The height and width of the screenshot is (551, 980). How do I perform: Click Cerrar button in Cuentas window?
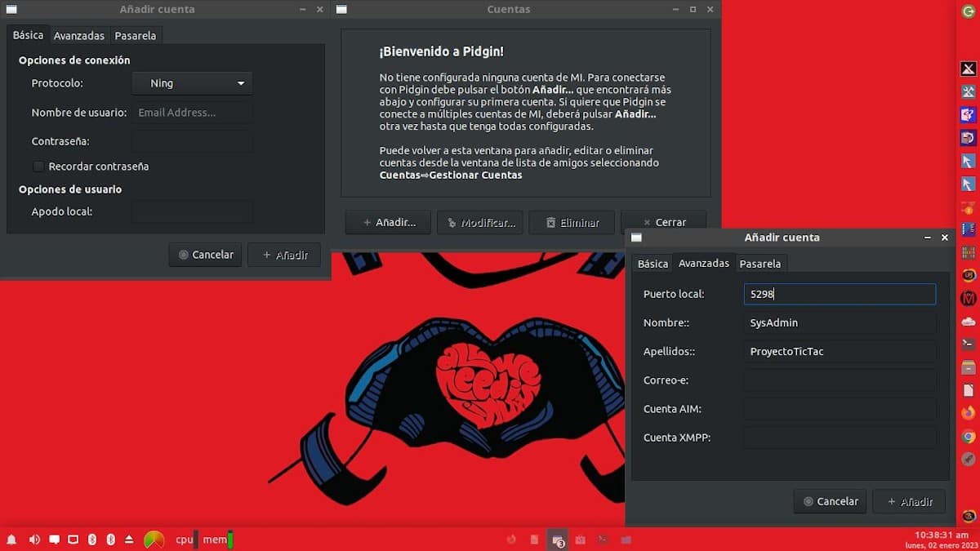663,221
